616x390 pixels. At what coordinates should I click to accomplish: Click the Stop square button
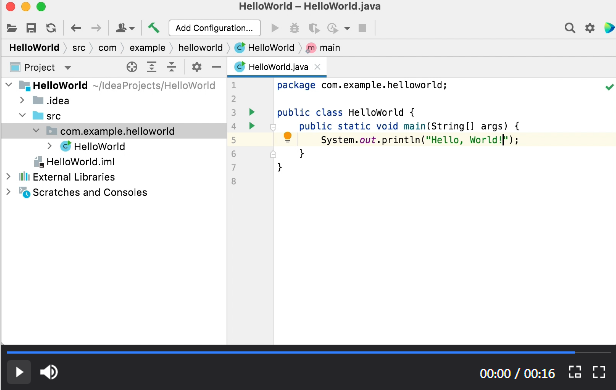click(363, 28)
